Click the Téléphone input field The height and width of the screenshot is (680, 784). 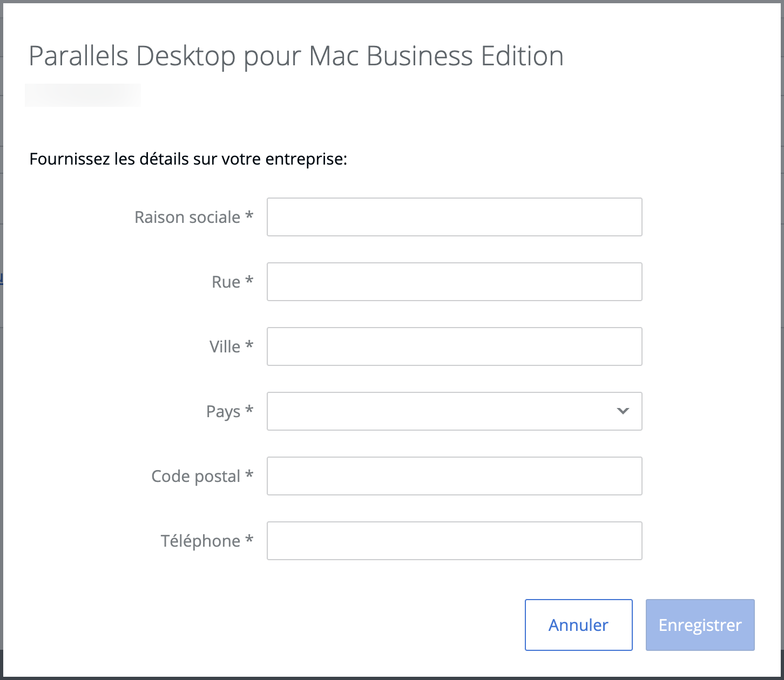454,541
